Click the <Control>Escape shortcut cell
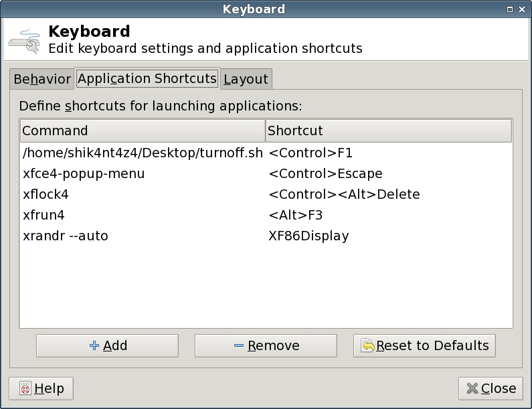 point(325,174)
